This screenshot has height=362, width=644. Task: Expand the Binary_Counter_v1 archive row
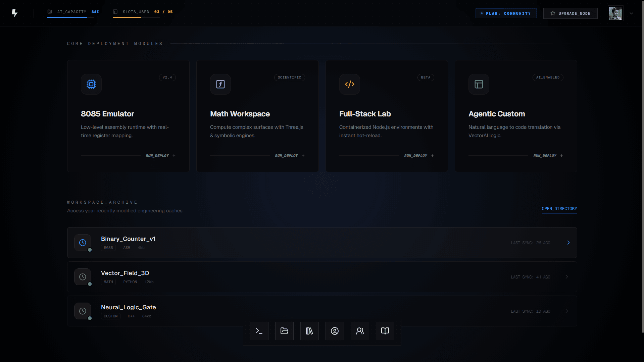tap(568, 242)
